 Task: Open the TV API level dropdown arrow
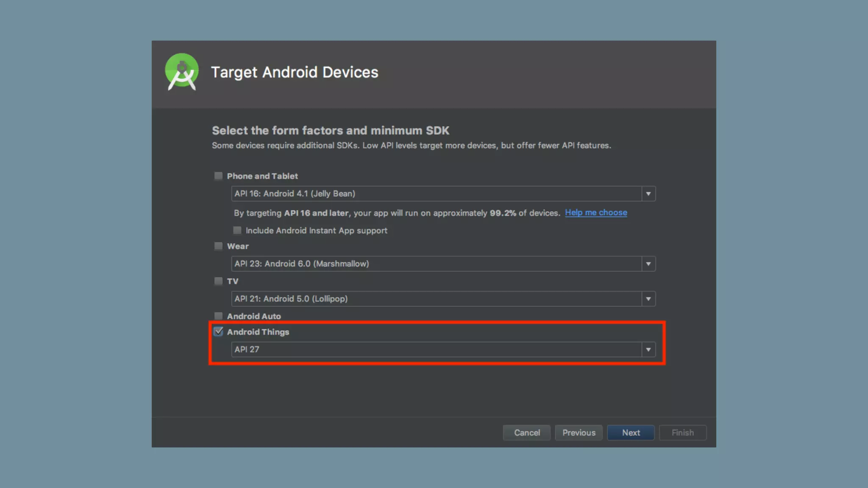tap(648, 299)
